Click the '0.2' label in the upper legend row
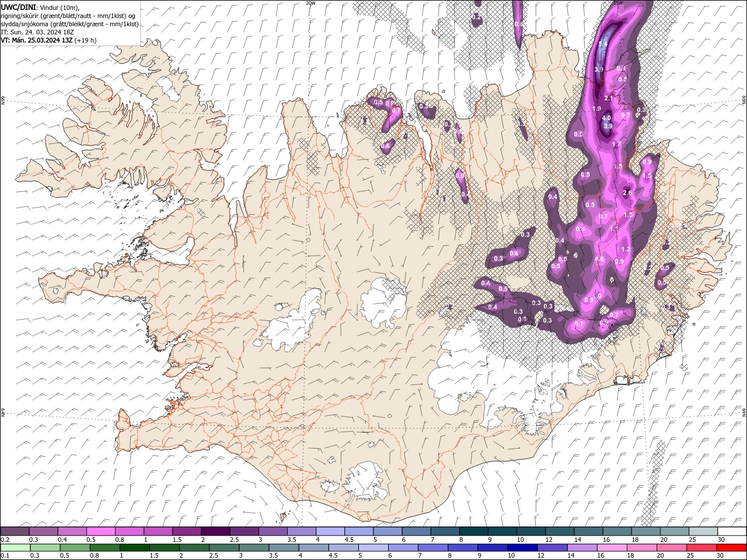 point(4,540)
